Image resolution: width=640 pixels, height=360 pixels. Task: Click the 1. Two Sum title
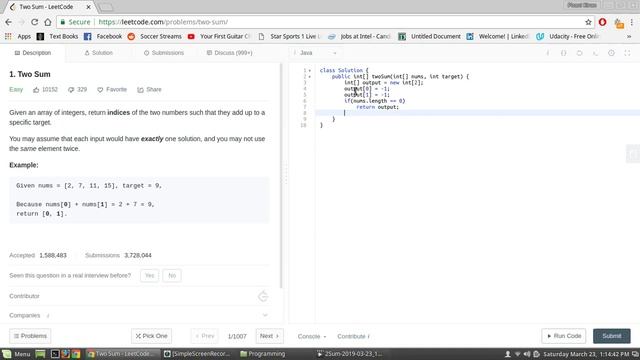tap(30, 74)
